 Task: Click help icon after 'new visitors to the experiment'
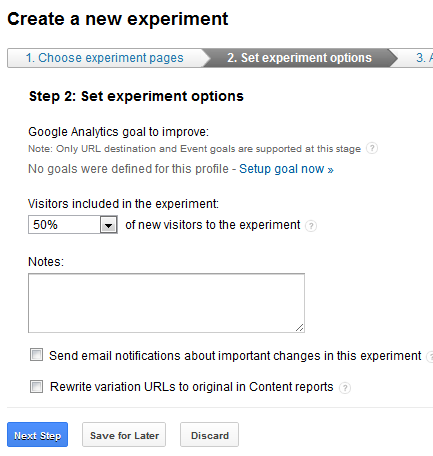coord(311,226)
